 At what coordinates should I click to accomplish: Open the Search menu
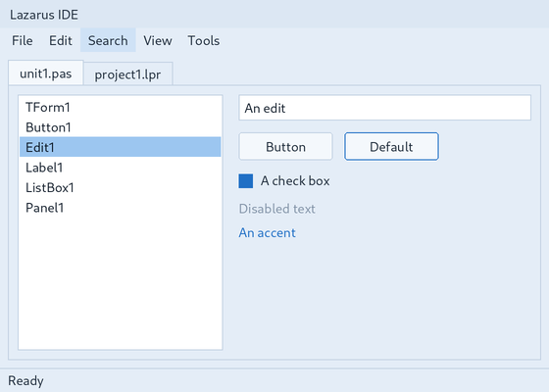[108, 40]
